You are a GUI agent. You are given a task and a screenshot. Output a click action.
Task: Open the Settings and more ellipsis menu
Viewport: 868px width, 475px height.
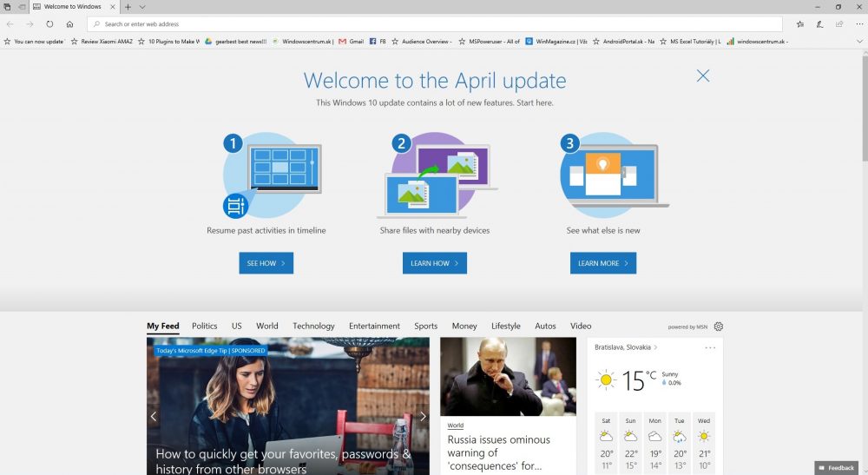pos(859,23)
